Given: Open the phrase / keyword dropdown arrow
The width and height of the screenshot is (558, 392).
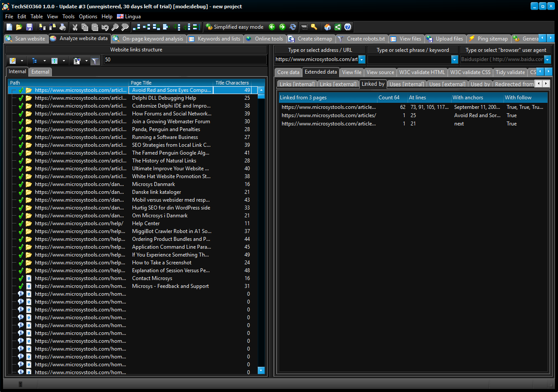Looking at the screenshot, I should pyautogui.click(x=455, y=60).
